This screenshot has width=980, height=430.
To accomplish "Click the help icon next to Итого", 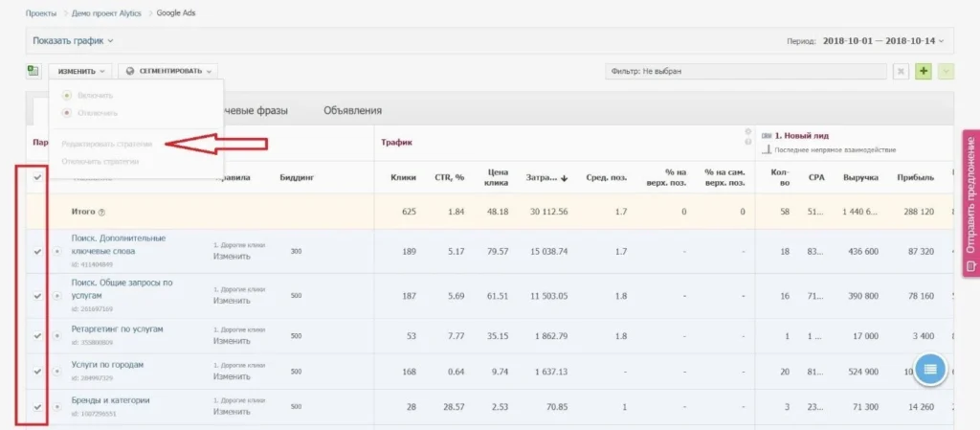I will [101, 213].
